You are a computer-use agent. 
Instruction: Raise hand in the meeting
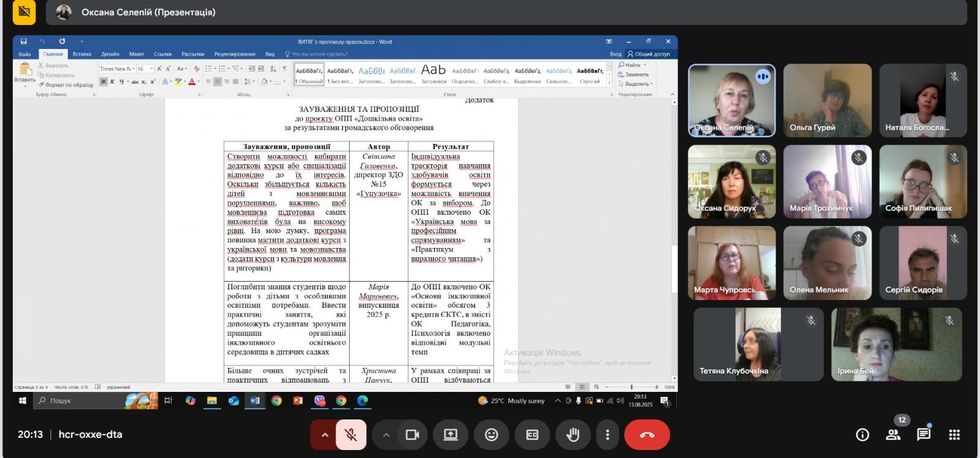(x=573, y=435)
